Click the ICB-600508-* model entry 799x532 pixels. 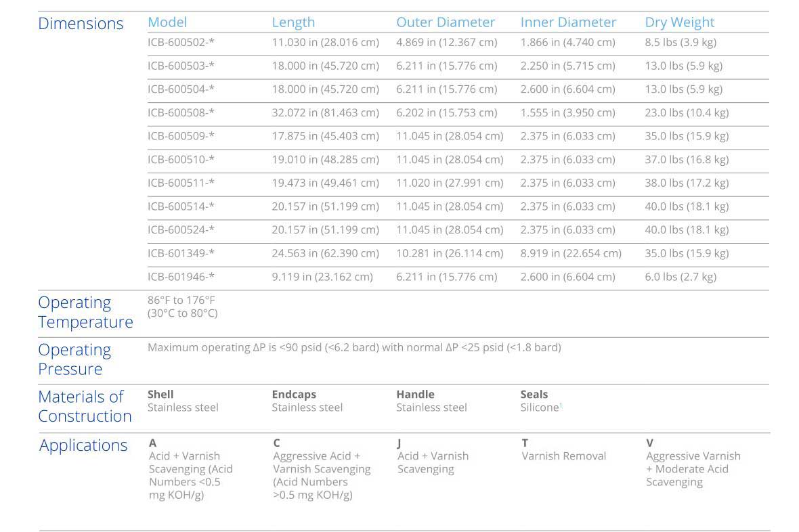[x=181, y=113]
